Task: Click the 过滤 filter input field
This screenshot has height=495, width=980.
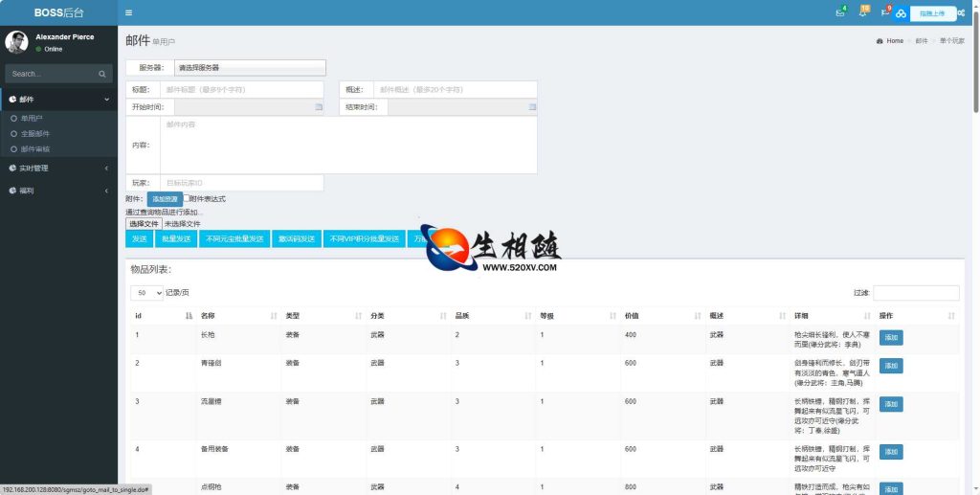Action: (x=915, y=293)
